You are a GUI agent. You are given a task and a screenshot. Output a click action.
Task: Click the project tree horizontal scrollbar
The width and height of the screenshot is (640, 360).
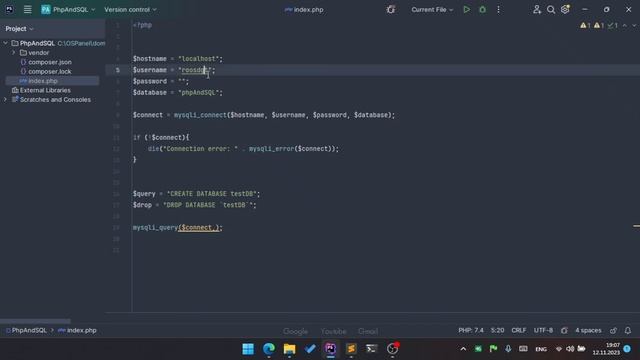tap(35, 321)
